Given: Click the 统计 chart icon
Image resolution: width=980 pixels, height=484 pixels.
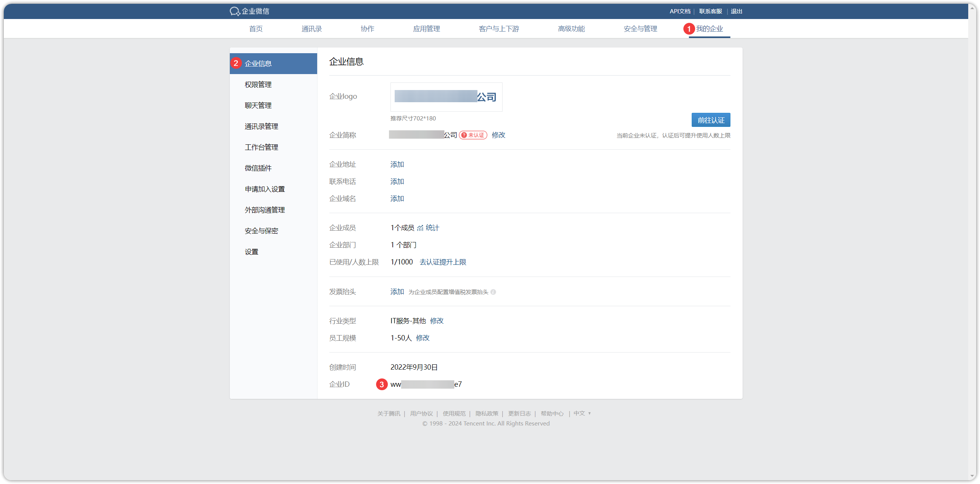Looking at the screenshot, I should [420, 228].
